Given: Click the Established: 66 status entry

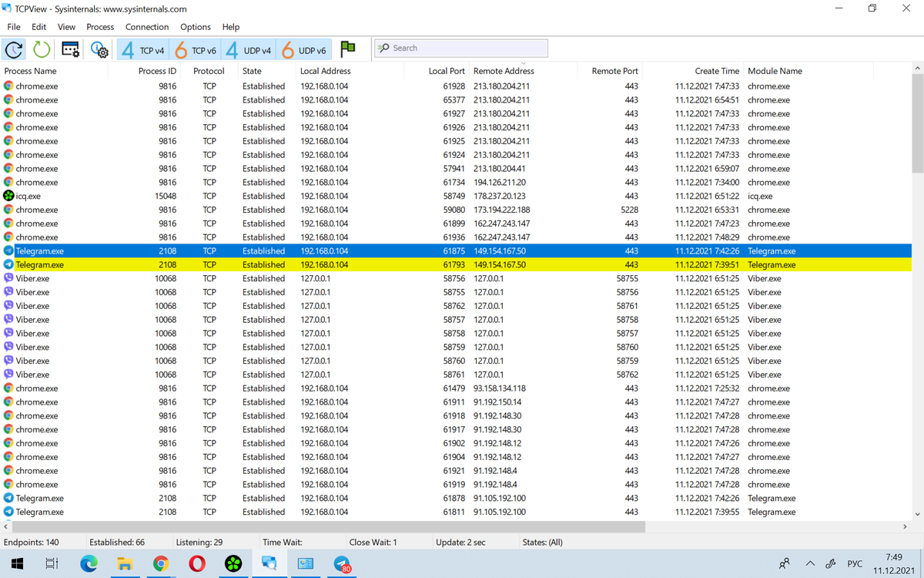Looking at the screenshot, I should coord(117,543).
